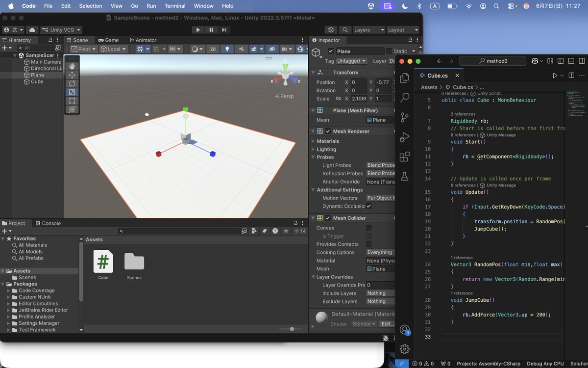The image size is (588, 368).
Task: Split the VS Code editor right
Action: point(571,76)
